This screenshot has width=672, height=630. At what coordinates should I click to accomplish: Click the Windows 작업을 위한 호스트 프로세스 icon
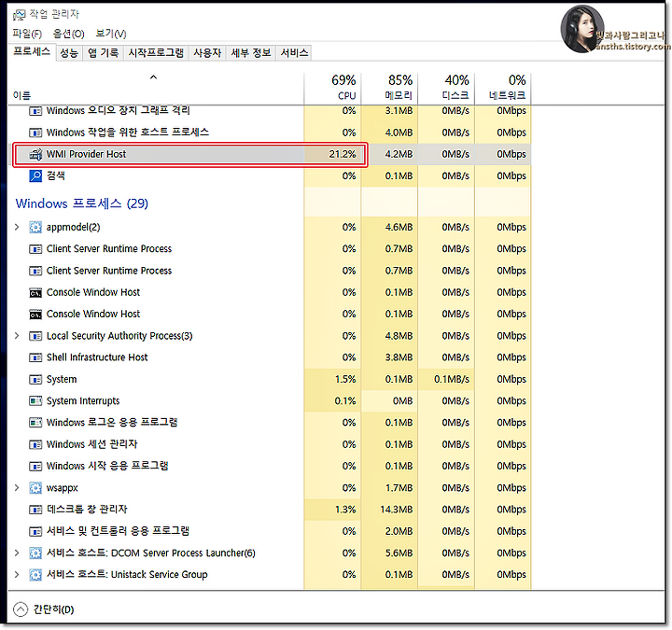[35, 133]
